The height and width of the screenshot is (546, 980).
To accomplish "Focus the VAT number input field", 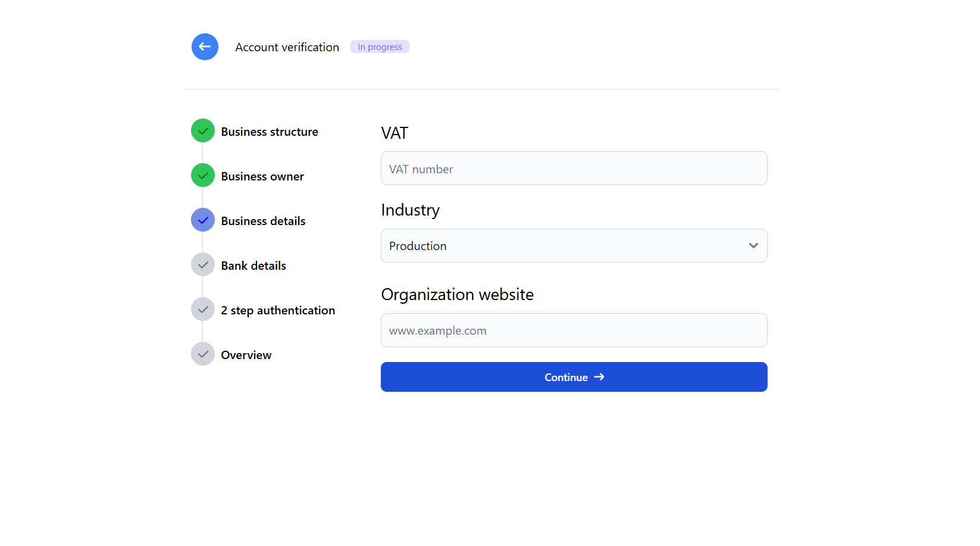I will click(574, 169).
